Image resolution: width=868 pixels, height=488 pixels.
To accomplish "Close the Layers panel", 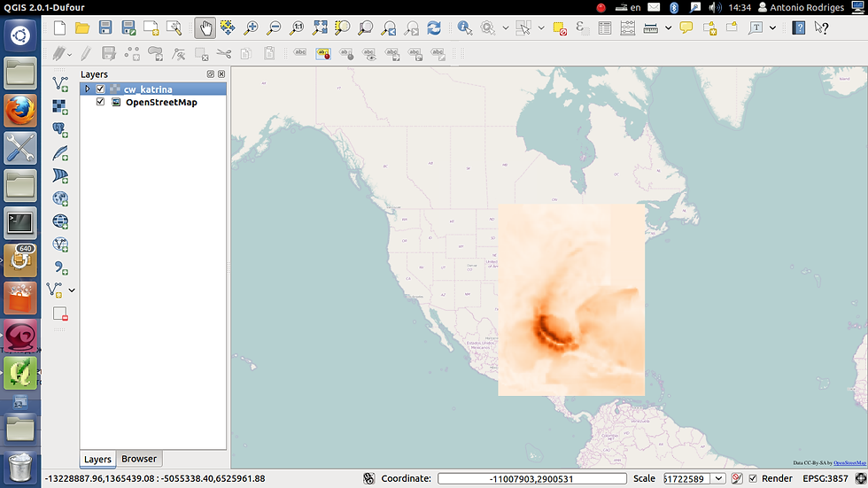I will [221, 74].
